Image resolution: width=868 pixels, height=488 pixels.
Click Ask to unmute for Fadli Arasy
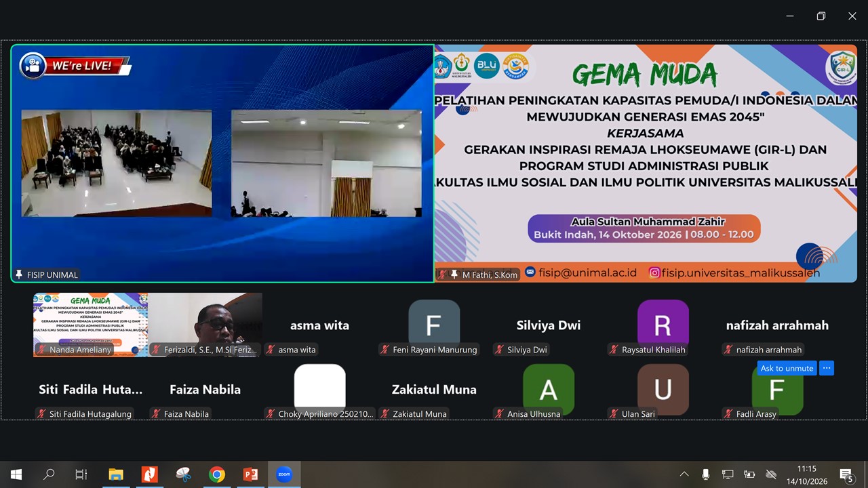(787, 368)
